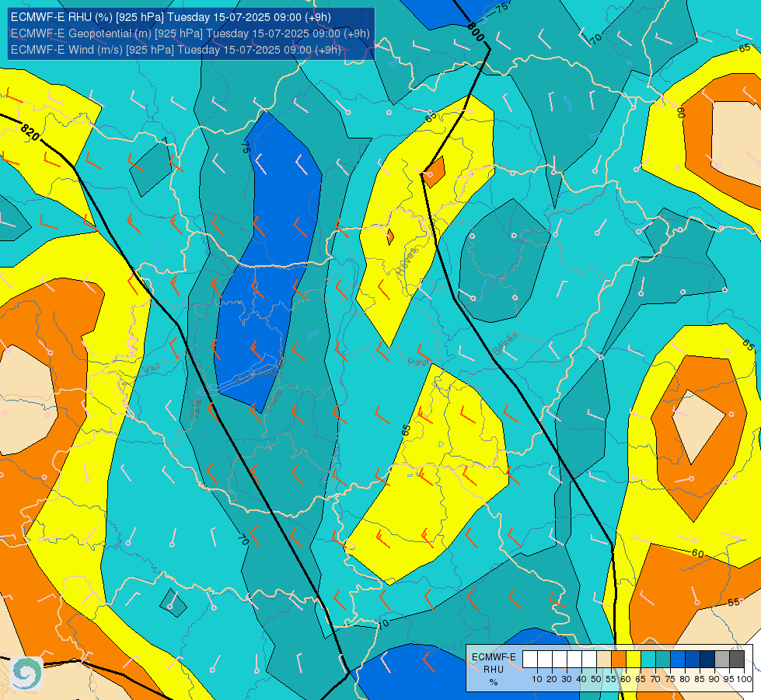
Task: Click the spiral logo icon at bottom left
Action: (x=26, y=674)
